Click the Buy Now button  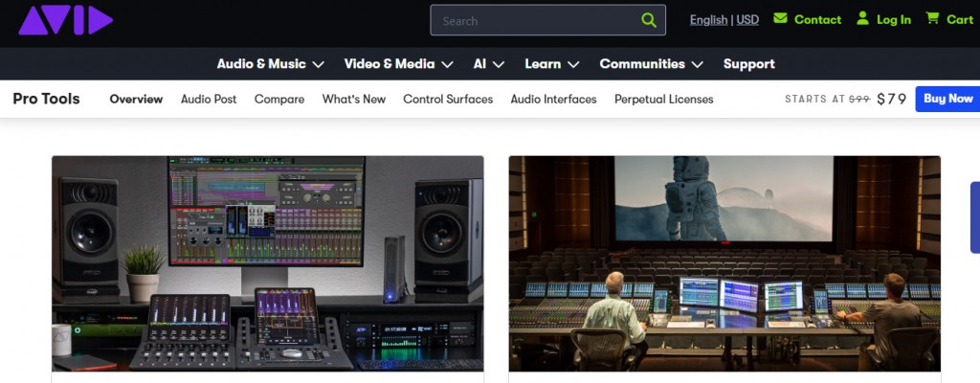coord(947,99)
